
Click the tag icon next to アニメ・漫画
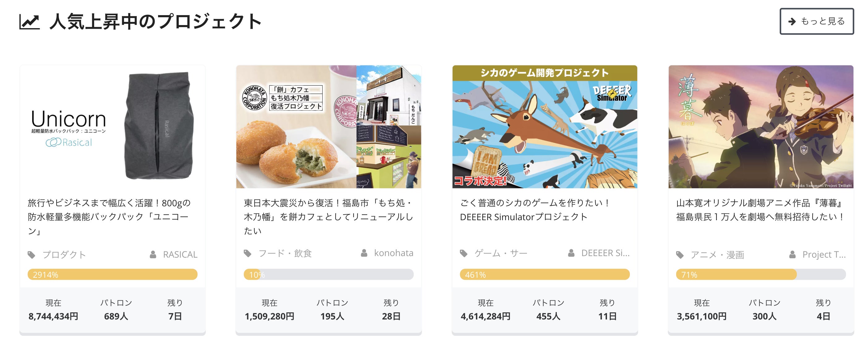pos(680,255)
